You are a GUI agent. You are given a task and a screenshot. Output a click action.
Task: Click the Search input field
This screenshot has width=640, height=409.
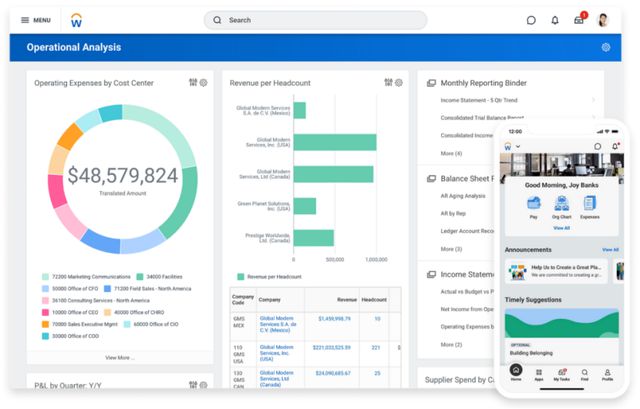tap(315, 20)
